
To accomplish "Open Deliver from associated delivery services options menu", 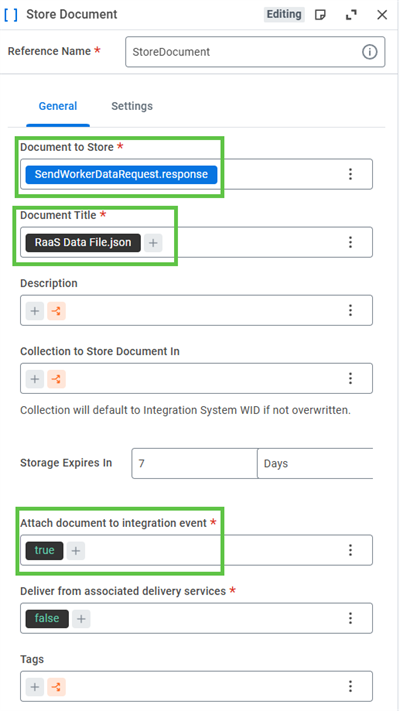I will [x=350, y=618].
